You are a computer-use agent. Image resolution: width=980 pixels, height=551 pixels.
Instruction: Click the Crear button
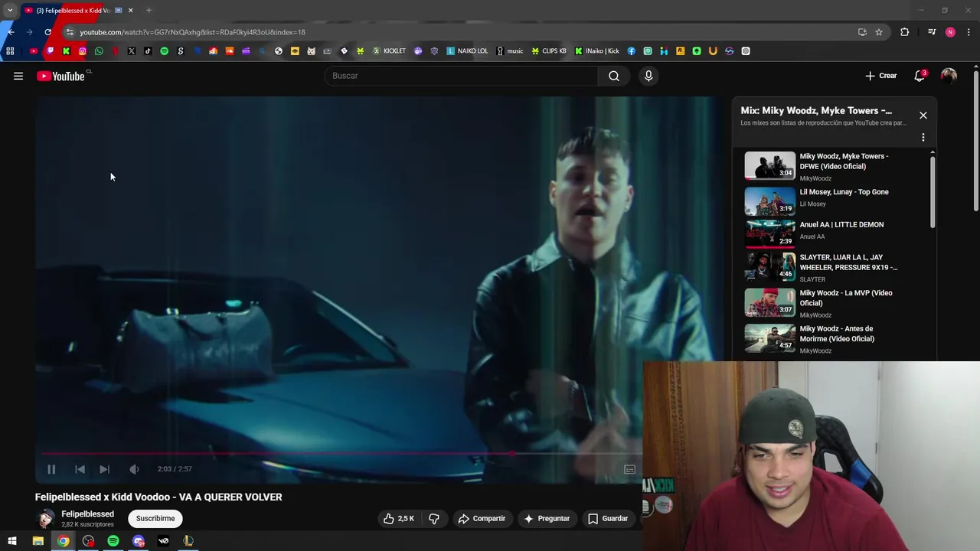(x=880, y=76)
